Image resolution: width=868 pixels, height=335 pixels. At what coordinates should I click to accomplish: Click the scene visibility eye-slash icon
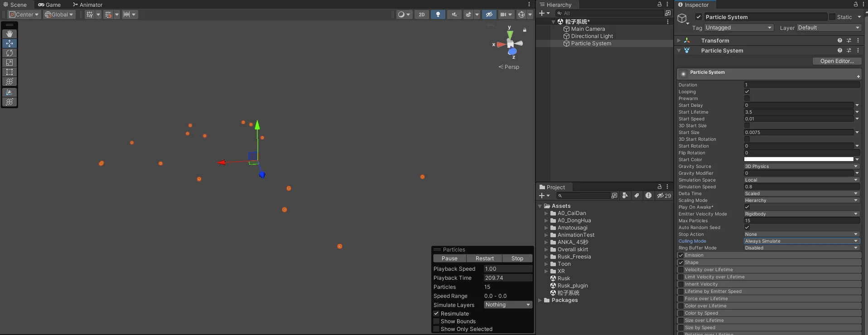pos(489,14)
